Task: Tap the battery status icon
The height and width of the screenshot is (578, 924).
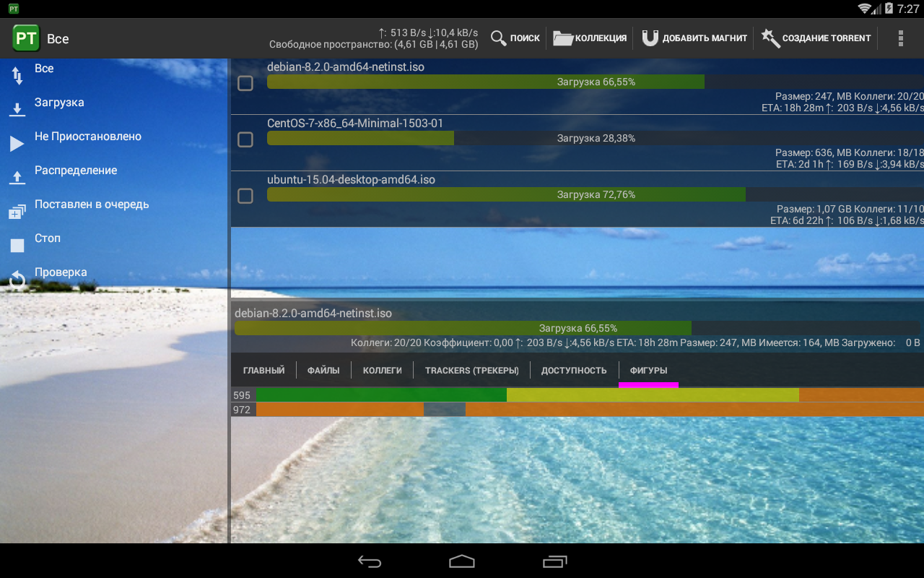Action: point(888,9)
